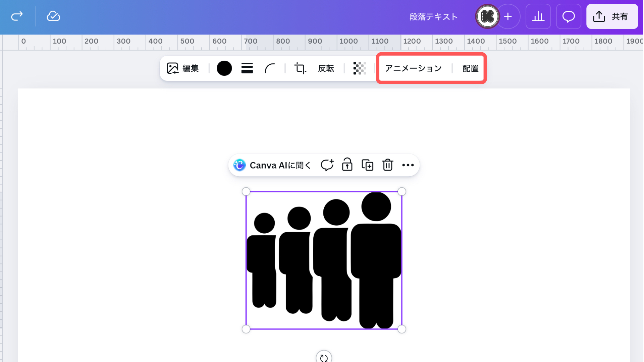Viewport: 644px width, 362px height.
Task: Click the top-left resize handle
Action: tap(246, 192)
